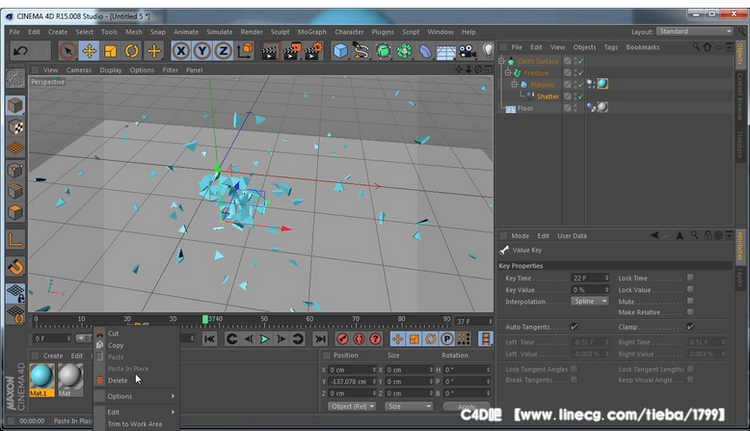Open the MoGraph menu
750x431 pixels.
tap(312, 32)
